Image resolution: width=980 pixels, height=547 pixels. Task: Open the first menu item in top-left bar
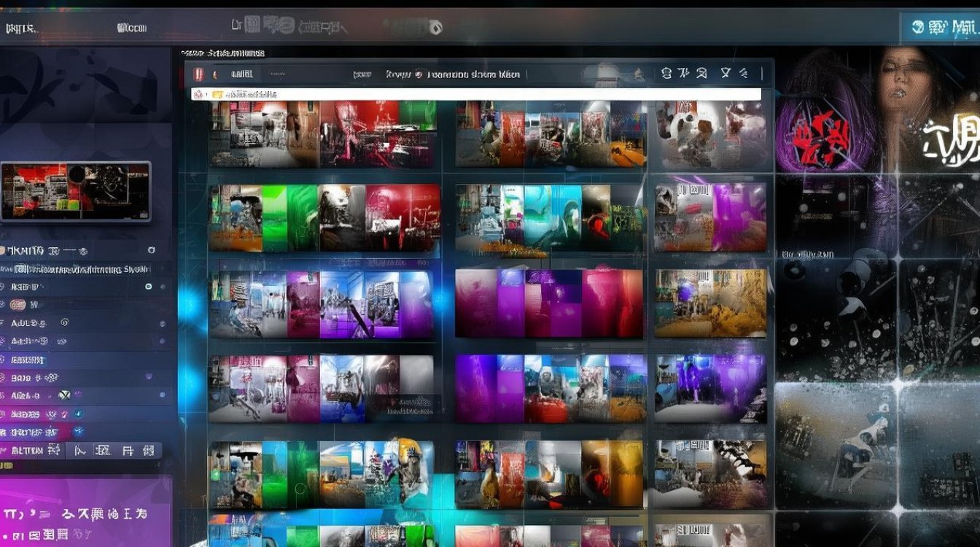click(x=20, y=28)
